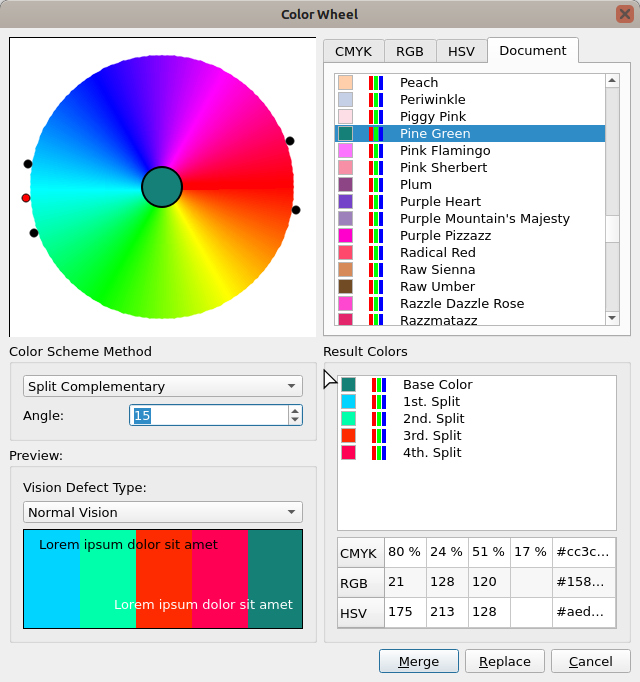
Task: Click the Raw Umber swatch icon
Action: click(x=345, y=287)
